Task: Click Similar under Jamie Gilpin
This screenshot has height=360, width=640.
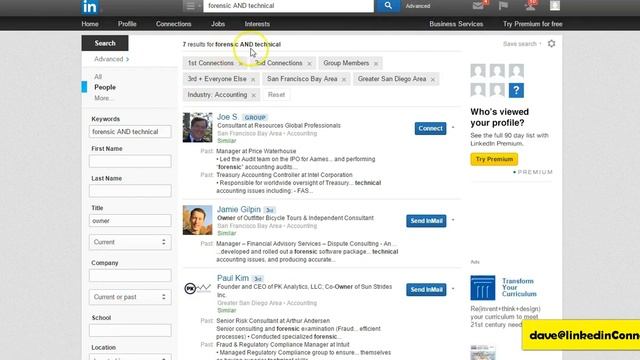Action: [227, 233]
